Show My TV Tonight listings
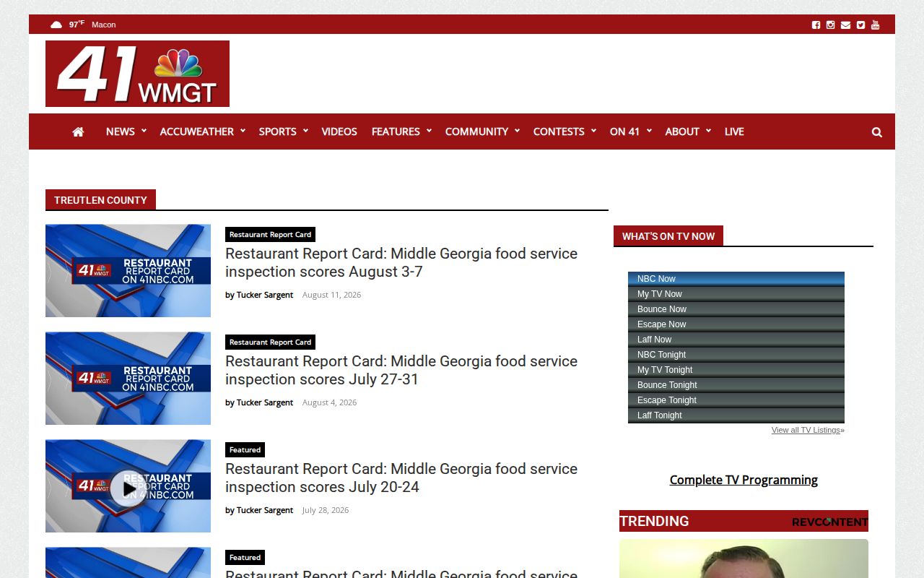 (x=736, y=370)
